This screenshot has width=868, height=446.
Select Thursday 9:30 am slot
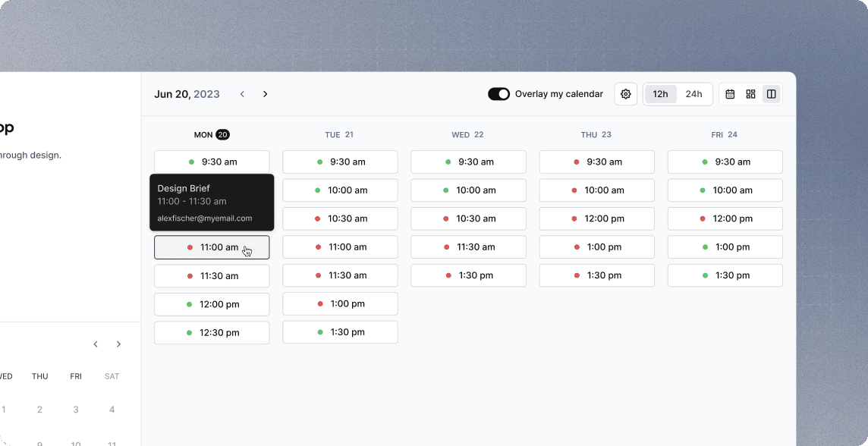pos(596,162)
